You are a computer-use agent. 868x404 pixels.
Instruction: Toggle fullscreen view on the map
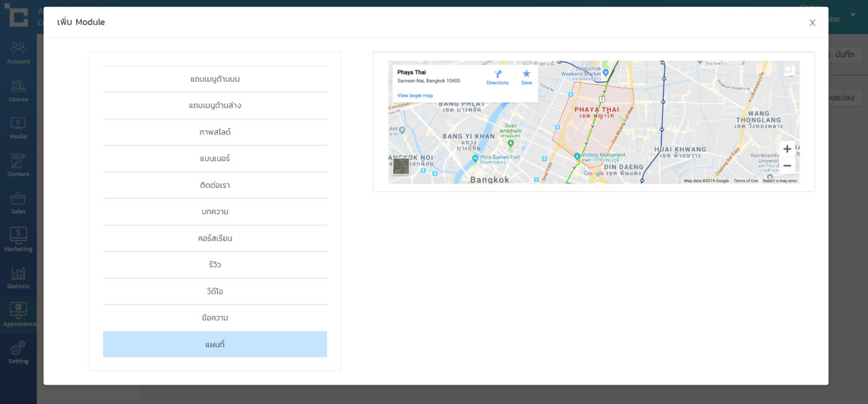click(x=788, y=70)
